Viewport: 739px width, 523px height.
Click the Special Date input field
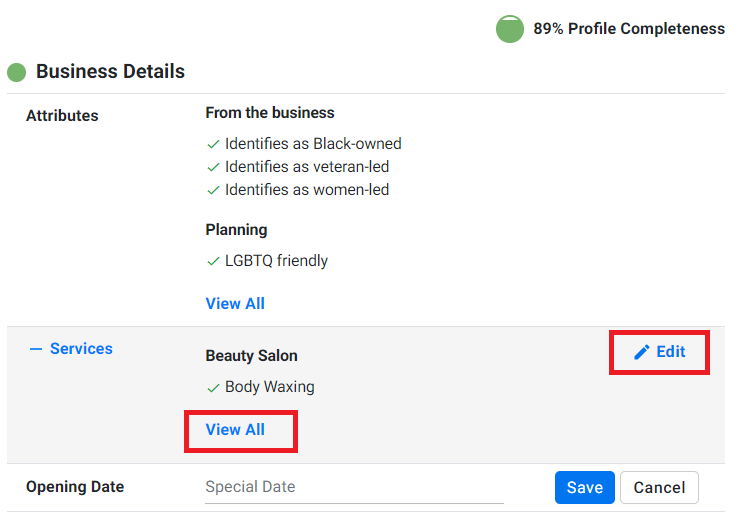[354, 488]
